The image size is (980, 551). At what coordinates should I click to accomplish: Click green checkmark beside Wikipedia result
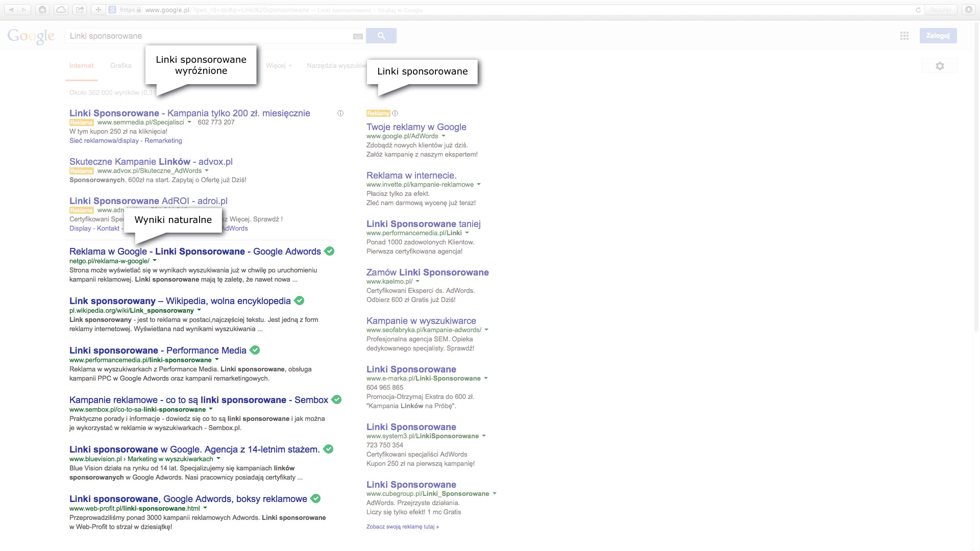click(300, 300)
